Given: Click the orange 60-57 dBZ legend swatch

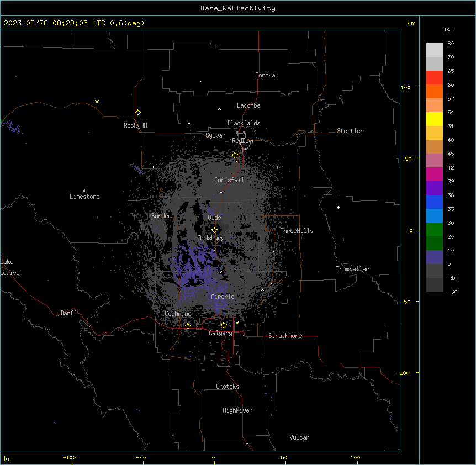Looking at the screenshot, I should coord(434,91).
